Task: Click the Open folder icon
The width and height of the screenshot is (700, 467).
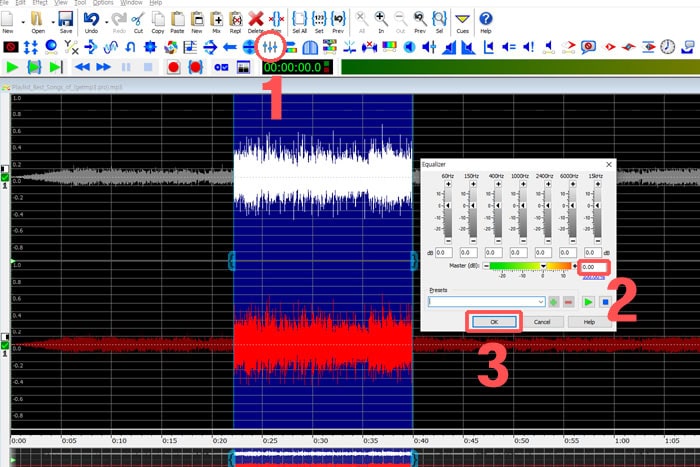Action: pyautogui.click(x=37, y=19)
